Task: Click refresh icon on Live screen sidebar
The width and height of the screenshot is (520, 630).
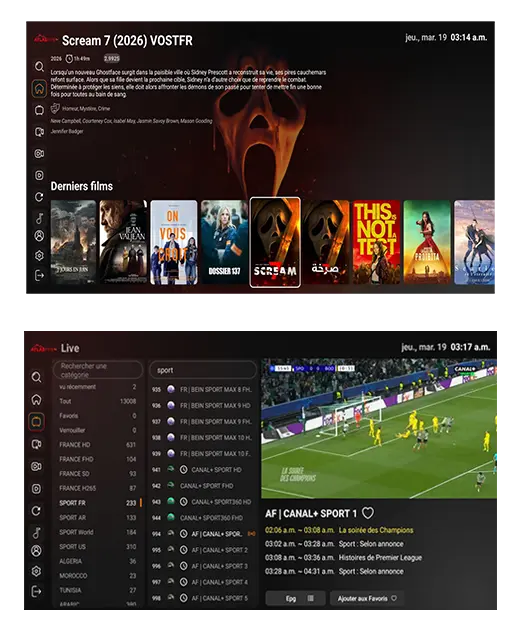Action: (36, 511)
